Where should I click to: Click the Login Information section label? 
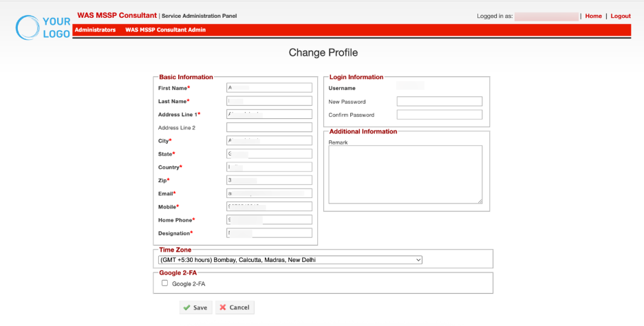coord(356,77)
